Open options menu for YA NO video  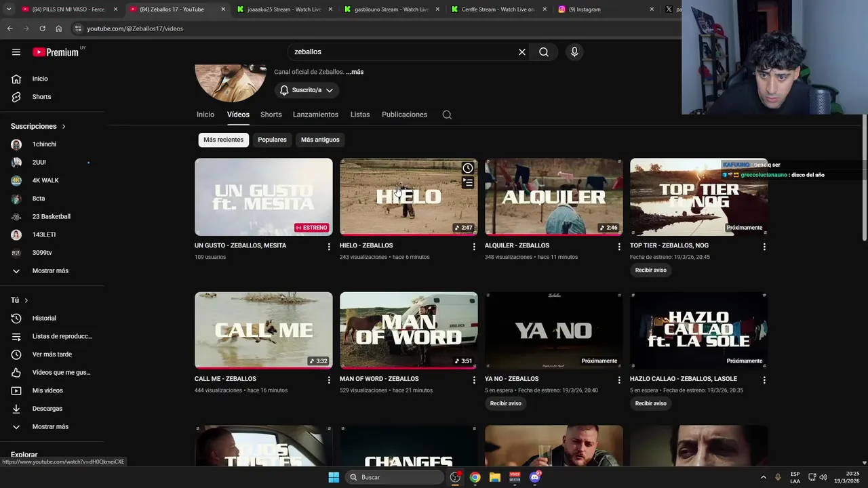(x=619, y=380)
